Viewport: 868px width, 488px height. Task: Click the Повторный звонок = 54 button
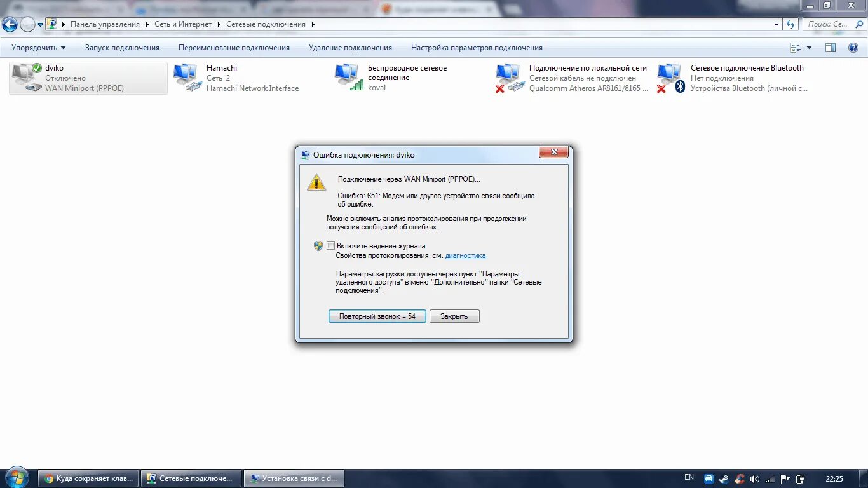pos(377,316)
